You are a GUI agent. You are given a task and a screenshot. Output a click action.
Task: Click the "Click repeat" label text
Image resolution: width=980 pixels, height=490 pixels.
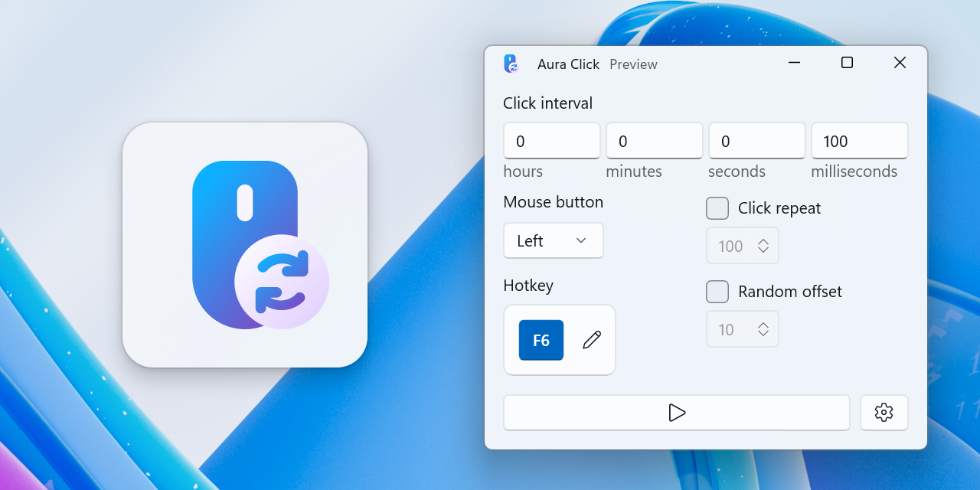779,208
